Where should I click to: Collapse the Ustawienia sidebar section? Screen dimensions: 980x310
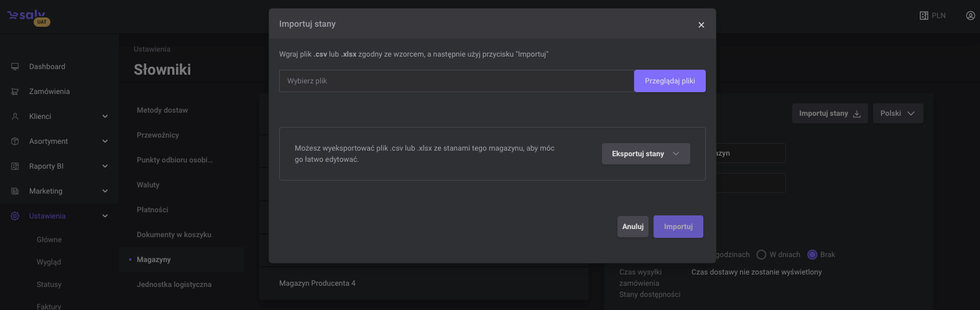point(105,216)
